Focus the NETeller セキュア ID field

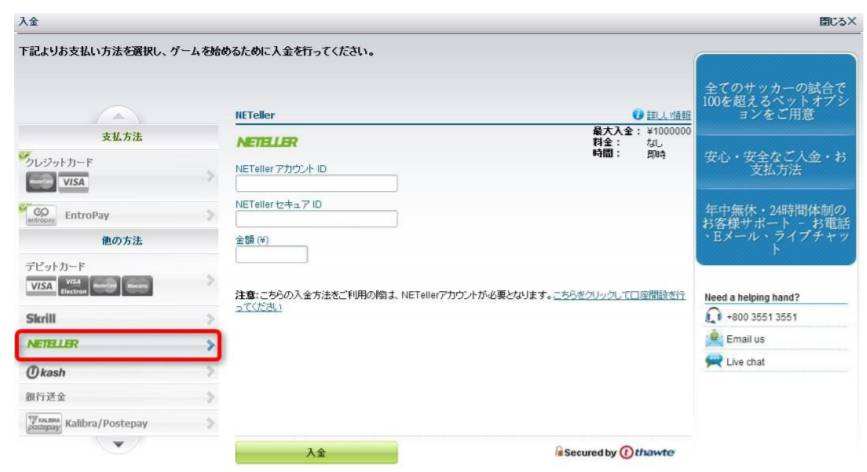pos(316,218)
